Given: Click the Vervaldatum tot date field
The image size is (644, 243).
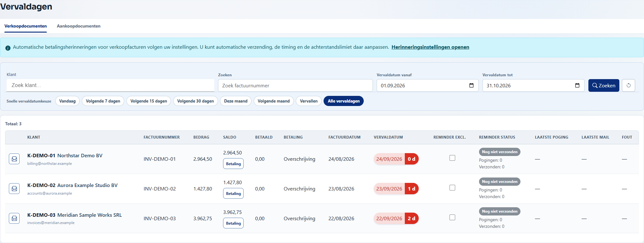Looking at the screenshot, I should (533, 85).
